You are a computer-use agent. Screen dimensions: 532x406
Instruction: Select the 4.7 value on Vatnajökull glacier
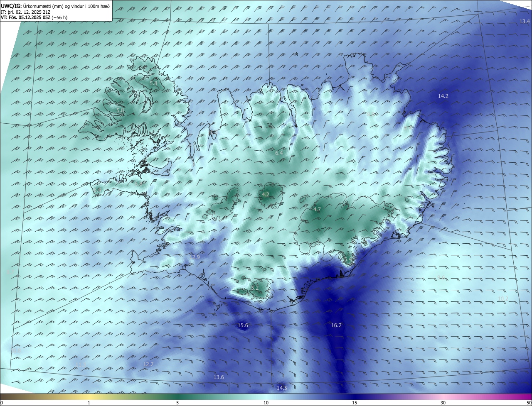click(317, 209)
